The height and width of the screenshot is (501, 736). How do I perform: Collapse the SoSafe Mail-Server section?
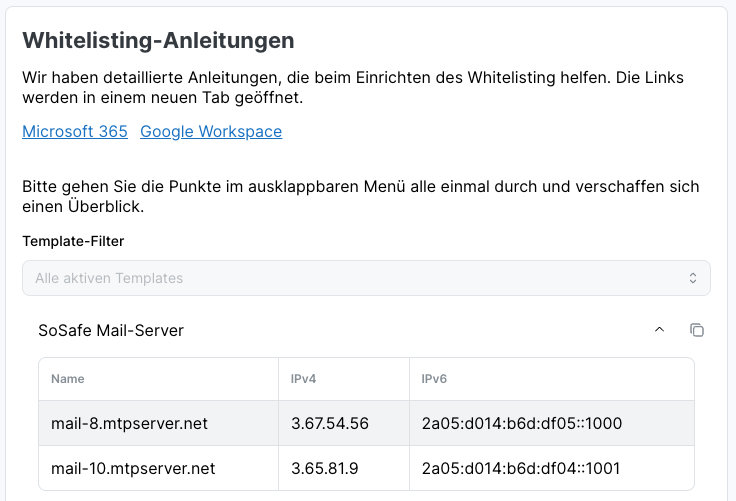click(x=659, y=330)
